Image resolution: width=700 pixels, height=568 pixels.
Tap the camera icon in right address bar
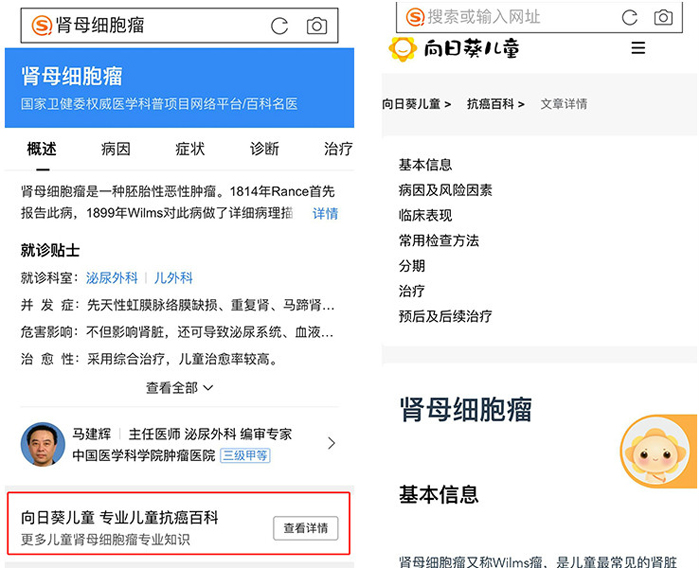[663, 17]
